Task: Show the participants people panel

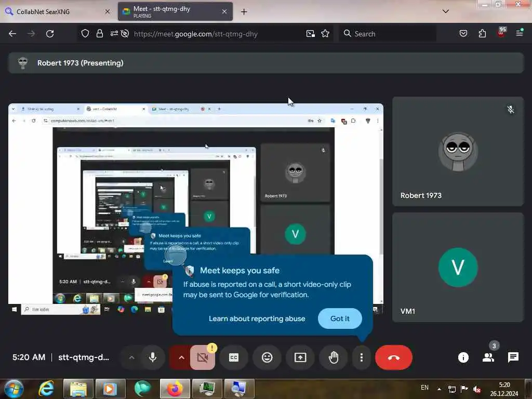Action: click(488, 357)
